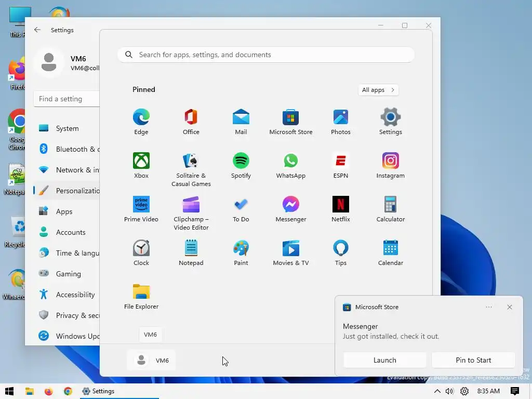532x399 pixels.
Task: Open the pinned Clock app
Action: tap(141, 253)
